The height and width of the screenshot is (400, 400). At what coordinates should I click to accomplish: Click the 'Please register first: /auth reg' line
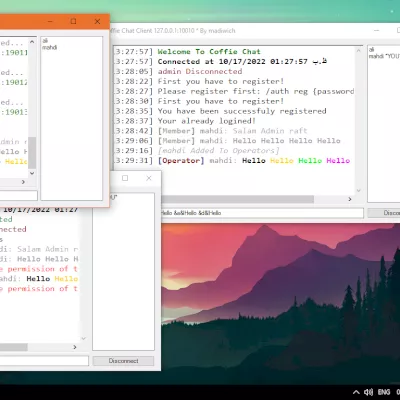[x=256, y=91]
